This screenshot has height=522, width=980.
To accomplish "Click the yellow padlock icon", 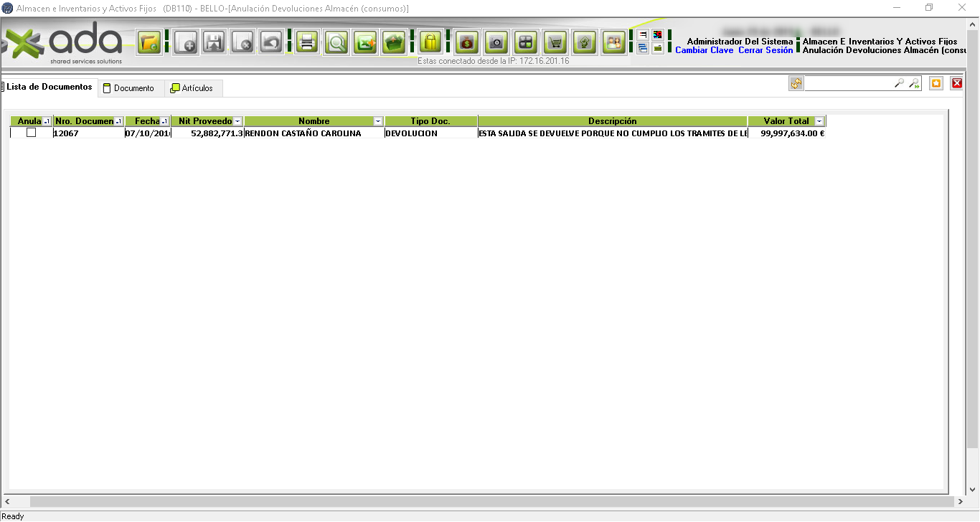I will [x=430, y=43].
